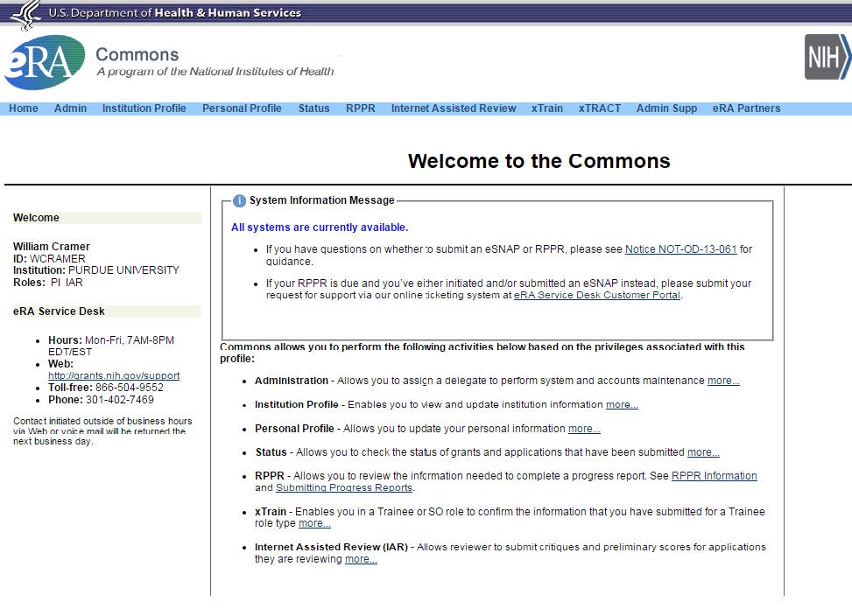The image size is (852, 616).
Task: Click the program of National Institutes of Health tagline
Action: coord(215,72)
